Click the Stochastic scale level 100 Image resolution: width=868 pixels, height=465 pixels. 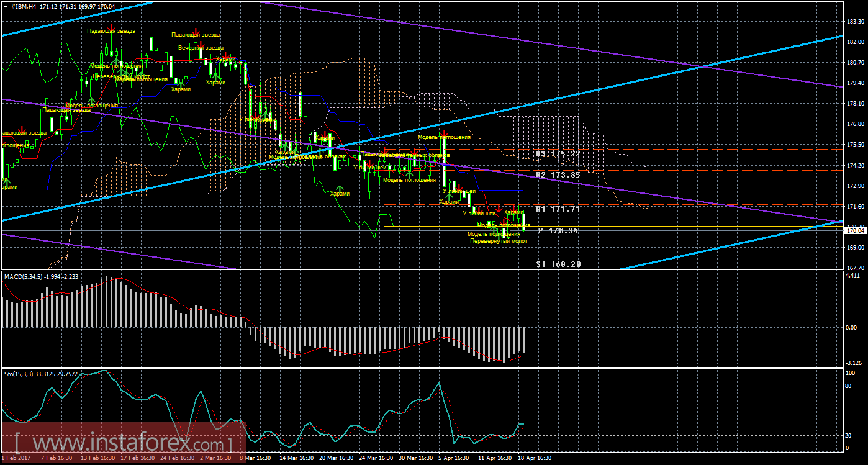852,373
